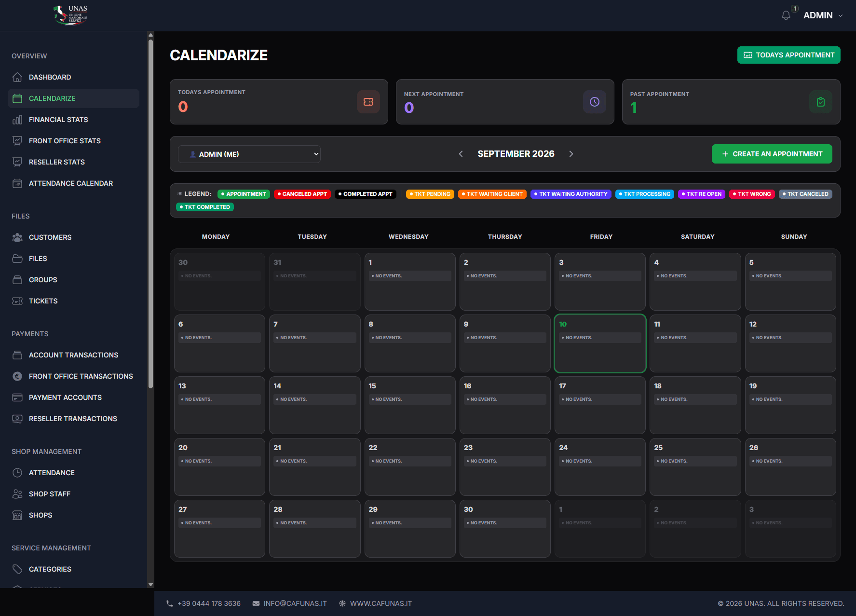
Task: Click the Front Office Stats icon
Action: pos(17,141)
